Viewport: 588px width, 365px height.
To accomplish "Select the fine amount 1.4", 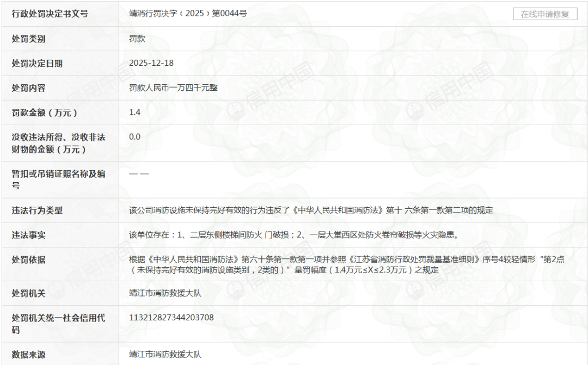I will (x=134, y=112).
